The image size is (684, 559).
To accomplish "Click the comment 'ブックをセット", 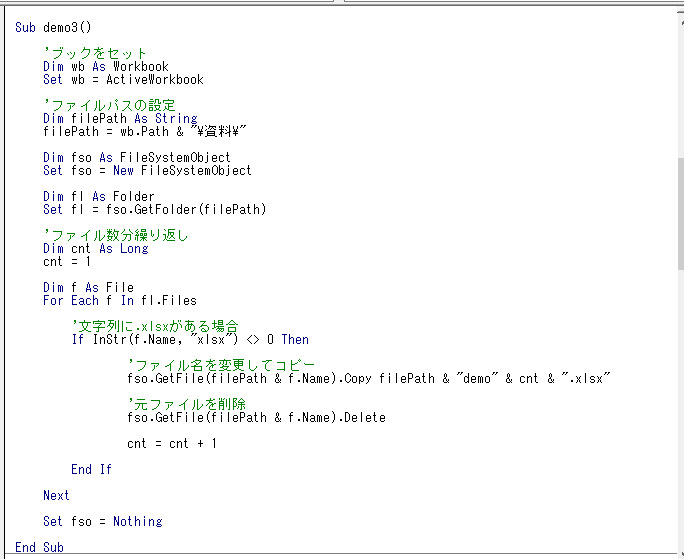I will pos(95,53).
